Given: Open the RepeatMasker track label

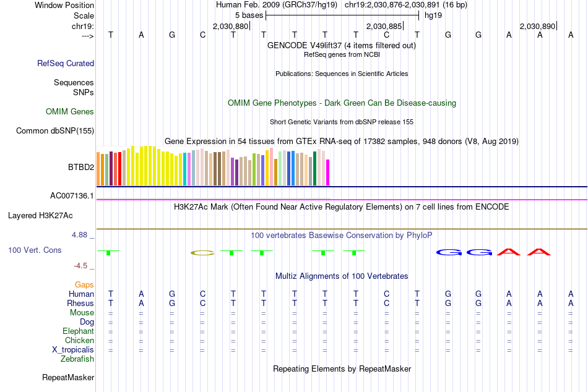Looking at the screenshot, I should tap(68, 377).
